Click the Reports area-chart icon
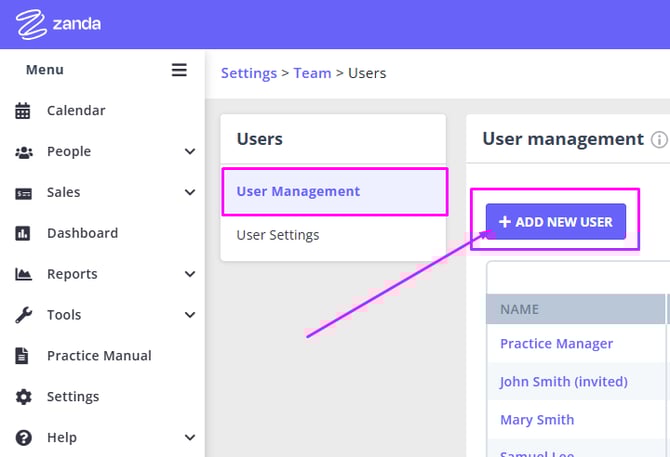This screenshot has width=670, height=457. tap(23, 274)
